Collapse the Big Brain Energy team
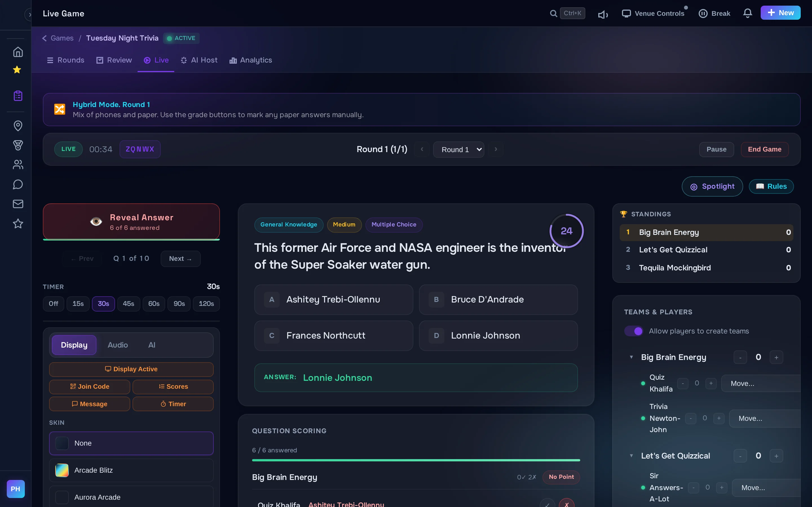The height and width of the screenshot is (507, 812). 632,357
